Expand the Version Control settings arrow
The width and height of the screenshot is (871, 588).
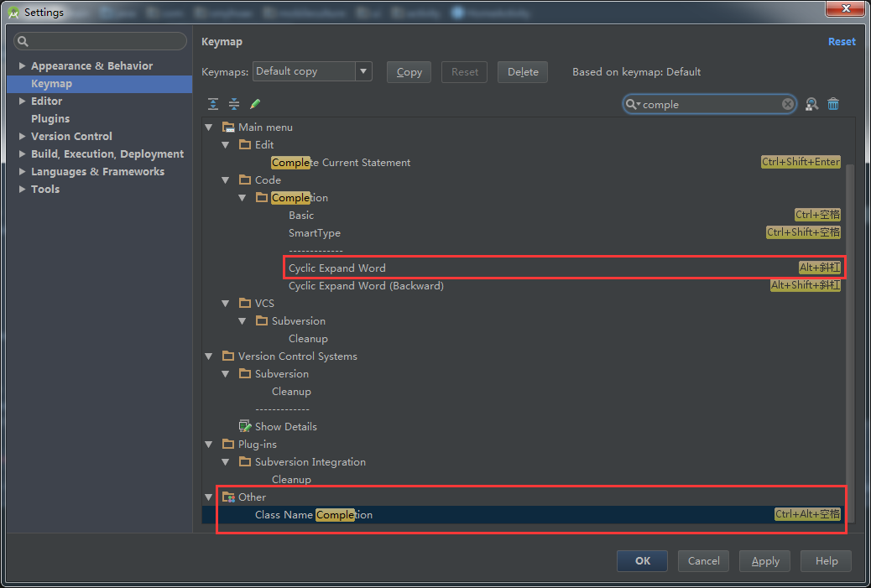point(22,136)
